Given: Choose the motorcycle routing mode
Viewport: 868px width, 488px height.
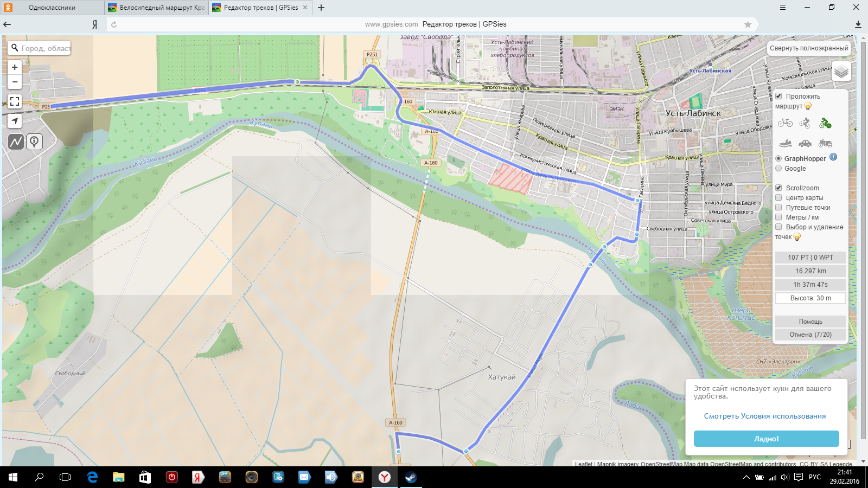Looking at the screenshot, I should pyautogui.click(x=825, y=143).
